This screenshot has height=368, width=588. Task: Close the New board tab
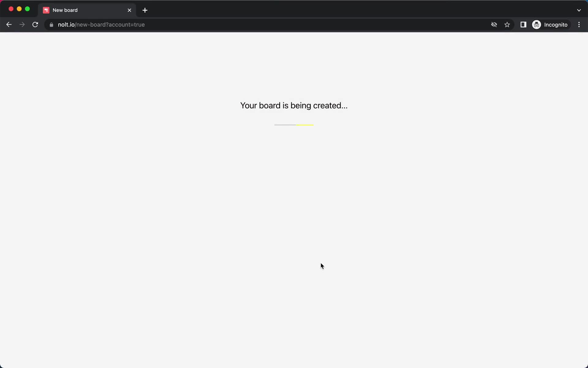click(129, 10)
